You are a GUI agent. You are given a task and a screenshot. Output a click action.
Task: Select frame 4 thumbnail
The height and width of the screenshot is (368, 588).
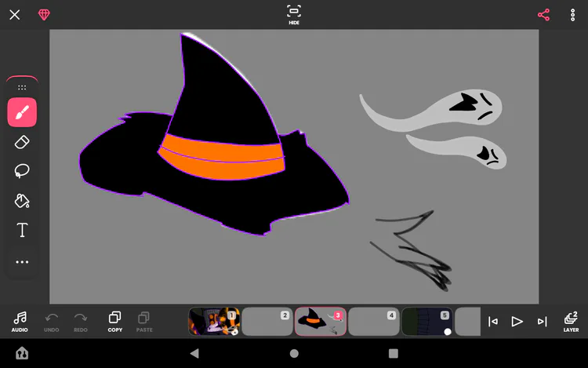click(x=374, y=322)
